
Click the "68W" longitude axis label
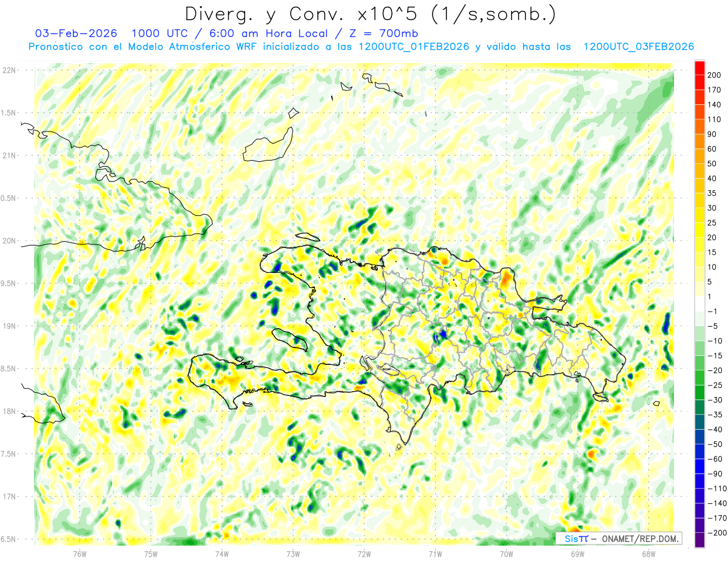point(648,554)
